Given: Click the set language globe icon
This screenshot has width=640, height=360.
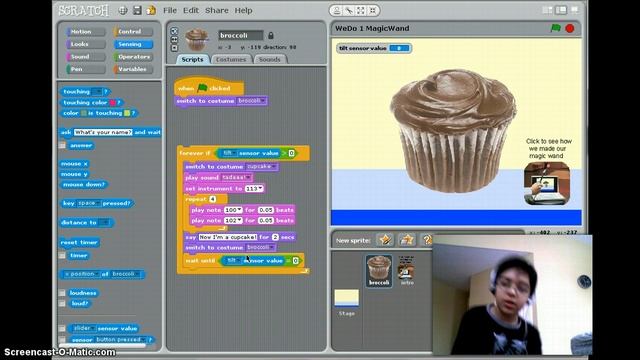Looking at the screenshot, I should pyautogui.click(x=123, y=11).
